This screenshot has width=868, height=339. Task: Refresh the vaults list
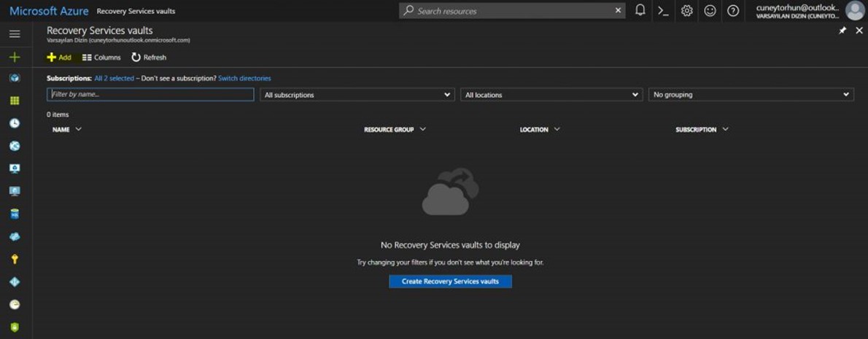(x=149, y=57)
